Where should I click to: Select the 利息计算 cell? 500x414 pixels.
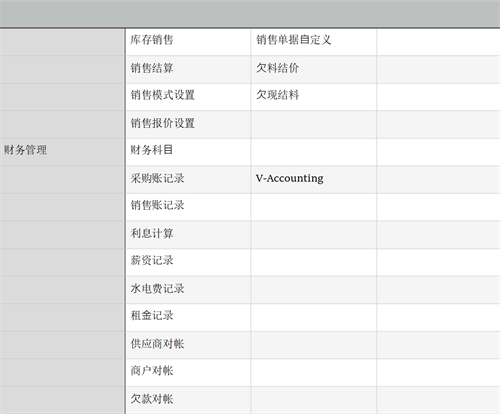click(188, 235)
